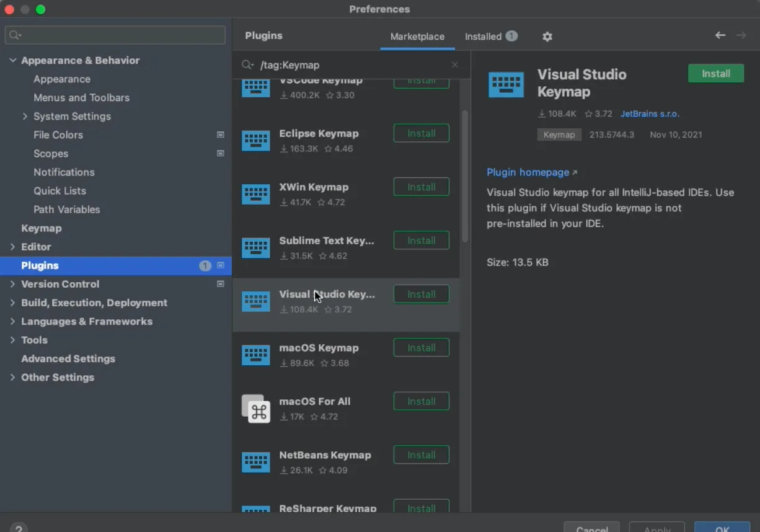760x532 pixels.
Task: Click the settings search magnifier icon
Action: [15, 35]
